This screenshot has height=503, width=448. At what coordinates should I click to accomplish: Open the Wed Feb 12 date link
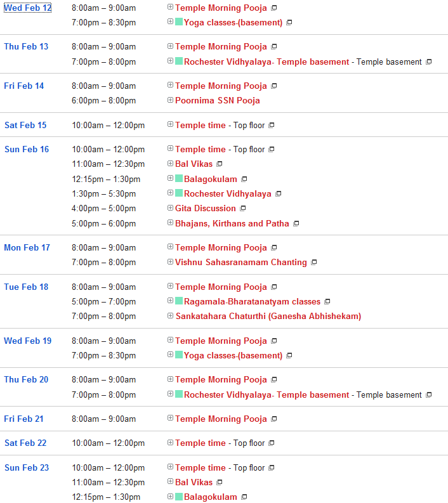coord(28,8)
